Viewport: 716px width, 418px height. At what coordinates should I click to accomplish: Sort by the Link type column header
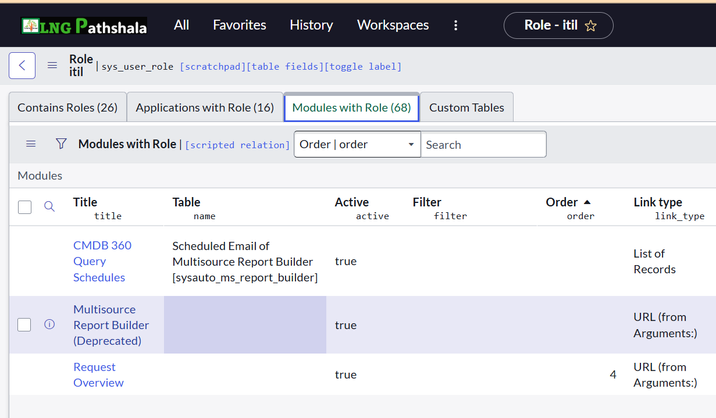point(658,202)
